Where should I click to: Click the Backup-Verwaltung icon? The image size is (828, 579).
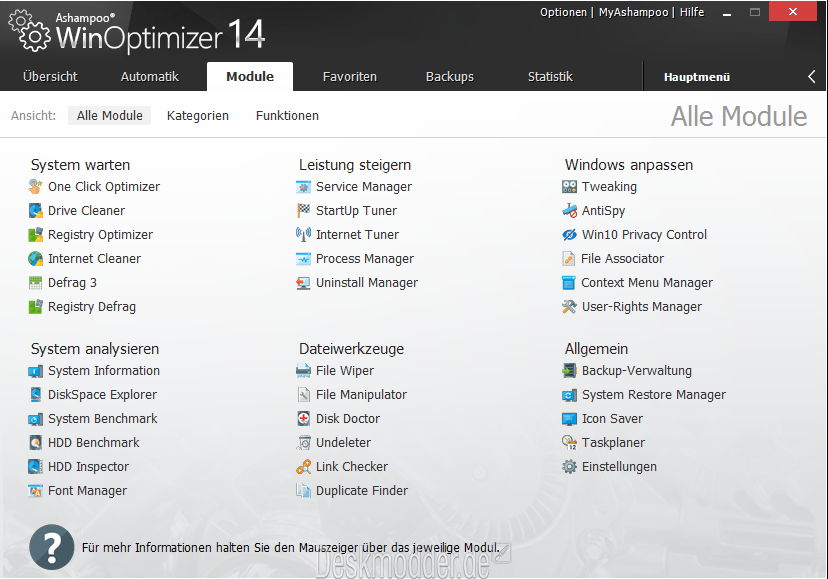pos(569,371)
